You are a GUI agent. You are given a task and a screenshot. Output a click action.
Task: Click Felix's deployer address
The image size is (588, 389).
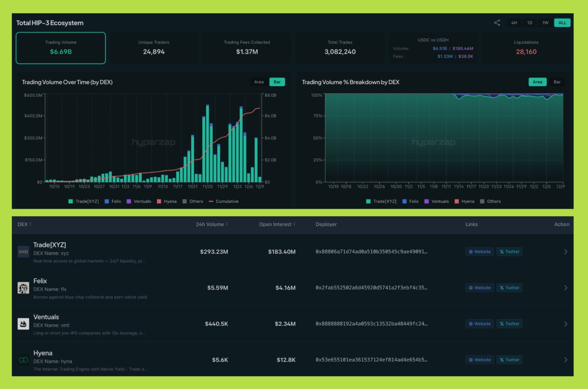(x=372, y=288)
